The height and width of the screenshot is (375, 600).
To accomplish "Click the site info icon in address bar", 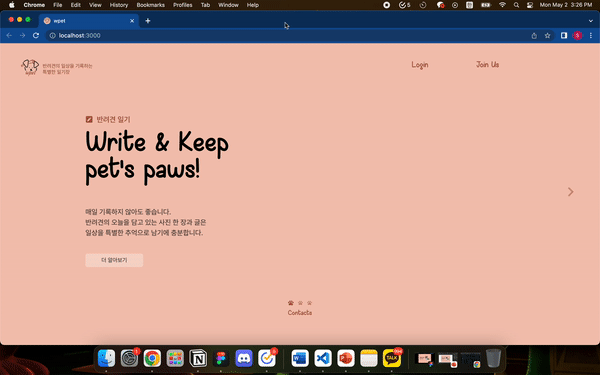I will click(53, 36).
